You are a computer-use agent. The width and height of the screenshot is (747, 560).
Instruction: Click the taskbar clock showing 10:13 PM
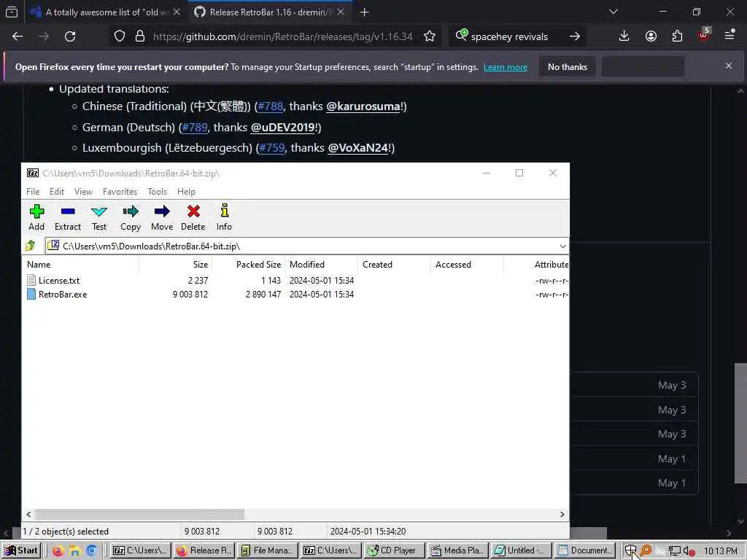[x=720, y=551]
